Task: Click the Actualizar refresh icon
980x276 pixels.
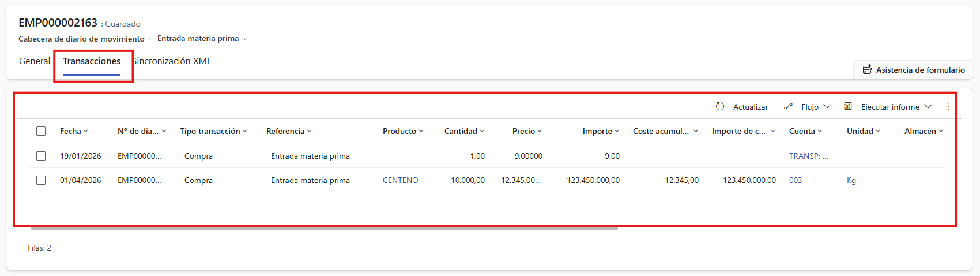Action: 720,106
